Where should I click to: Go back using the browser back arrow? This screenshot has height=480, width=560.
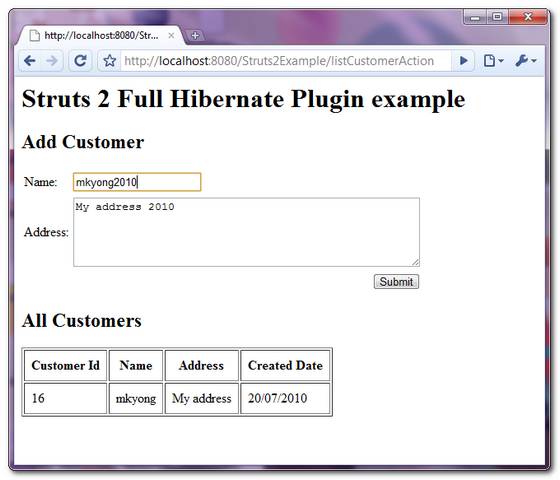(30, 61)
